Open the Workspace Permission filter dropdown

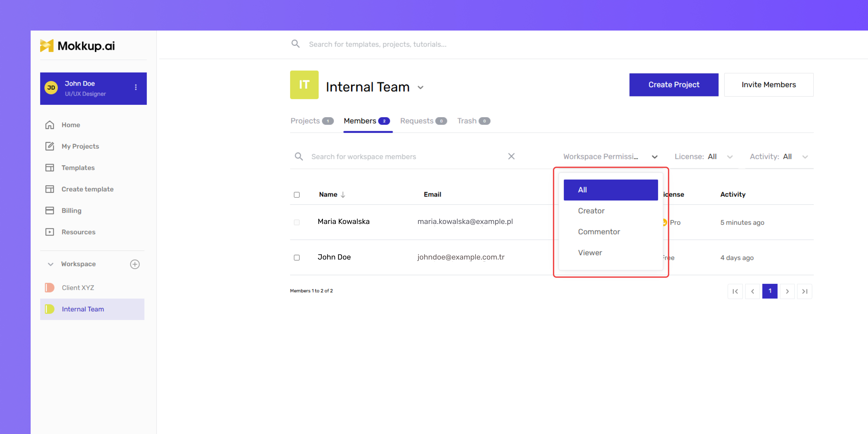[x=610, y=157]
